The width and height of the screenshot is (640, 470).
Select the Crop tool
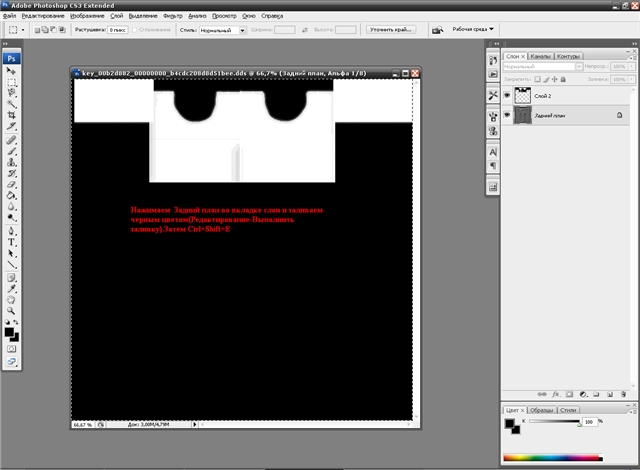pos(11,116)
